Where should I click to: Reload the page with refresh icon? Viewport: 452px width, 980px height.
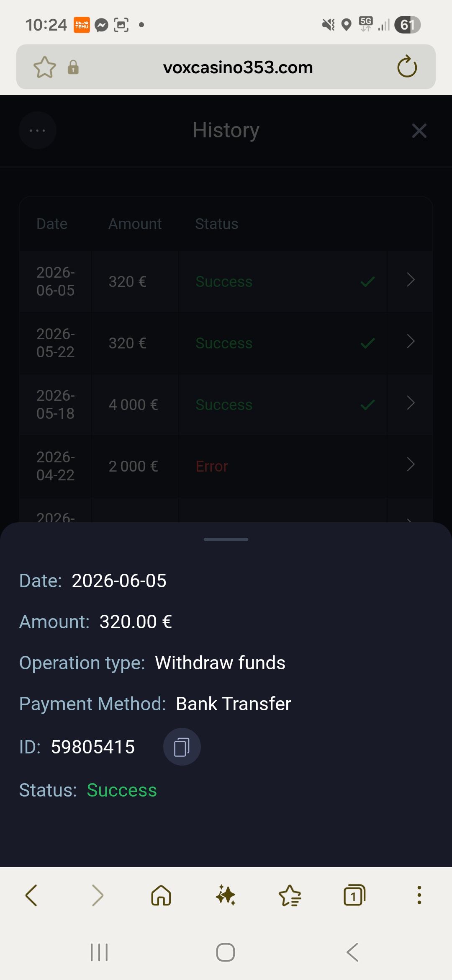click(407, 67)
